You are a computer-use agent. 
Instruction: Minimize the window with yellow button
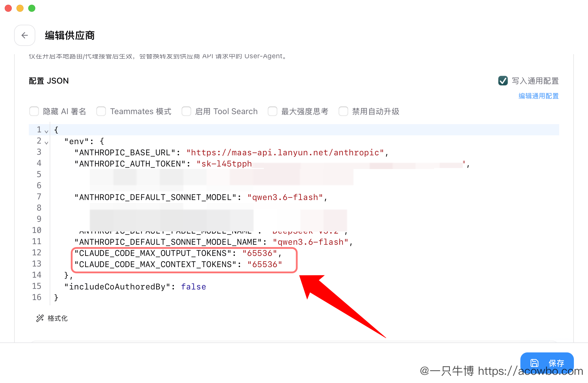(x=20, y=8)
